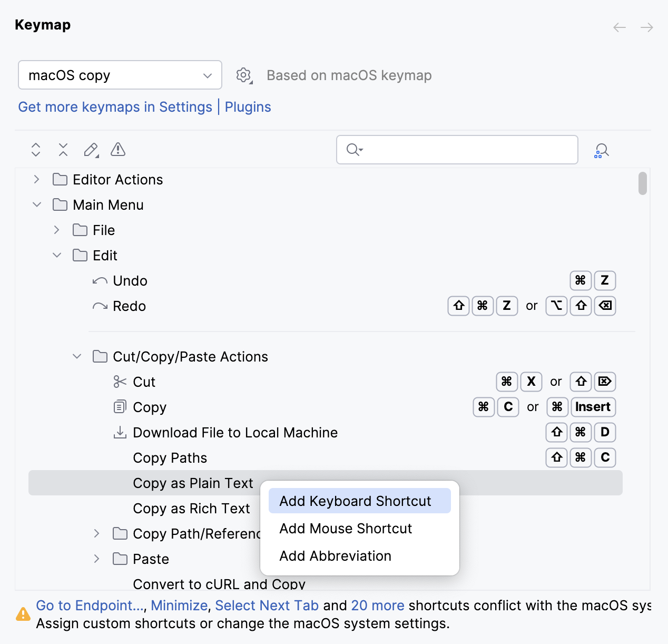Screen dimensions: 668x644
Task: Find actions by shortcut with the keyboard search icon
Action: (x=601, y=150)
